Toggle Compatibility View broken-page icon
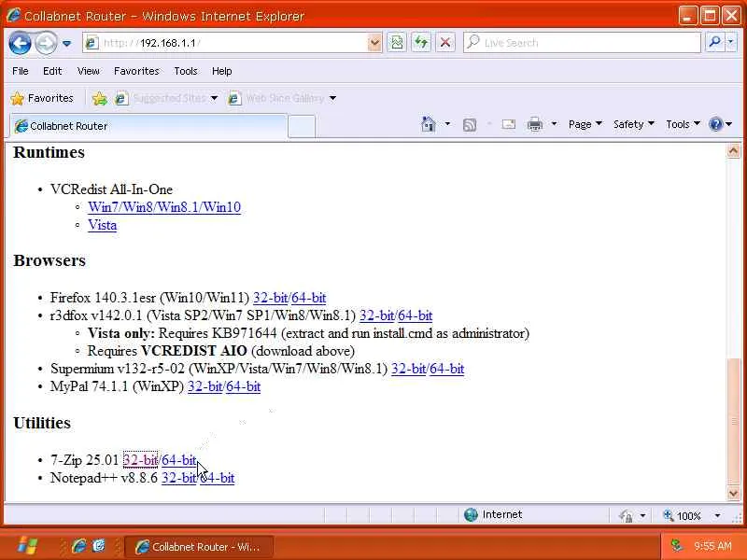Image resolution: width=747 pixels, height=560 pixels. point(396,43)
